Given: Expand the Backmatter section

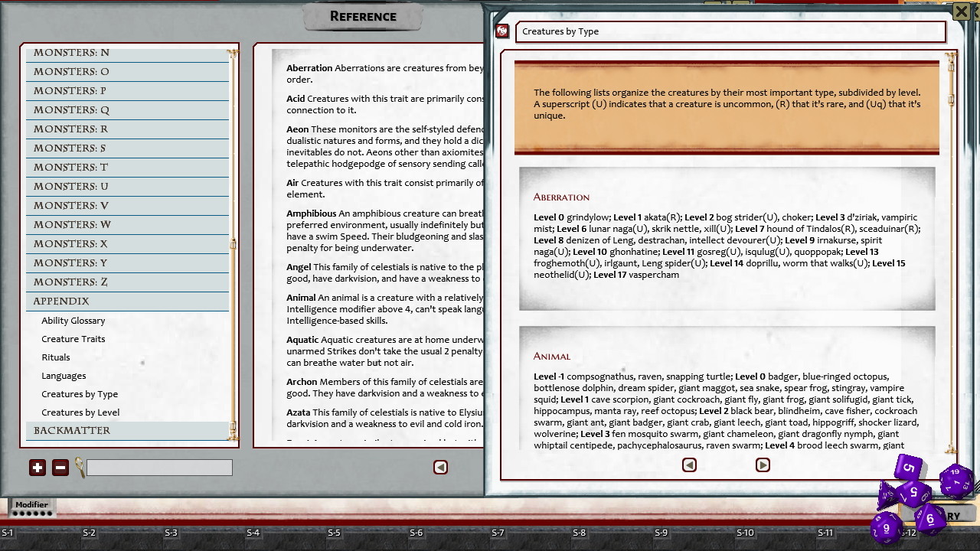Looking at the screenshot, I should click(x=127, y=430).
